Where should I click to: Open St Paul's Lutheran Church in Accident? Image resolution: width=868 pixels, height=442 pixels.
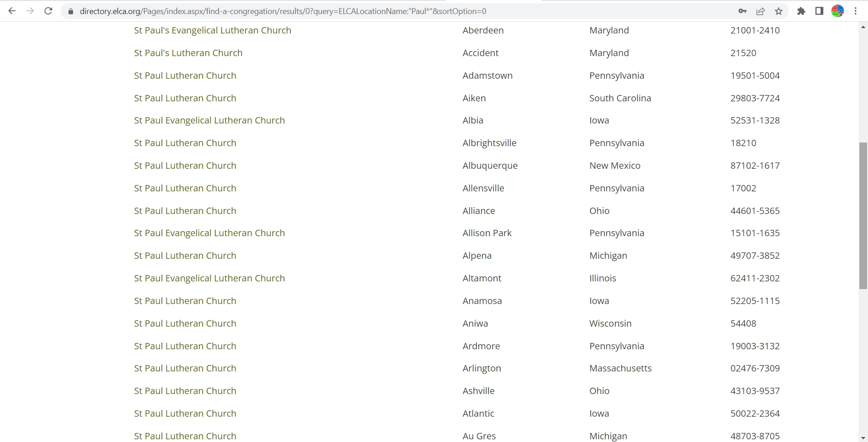coord(188,53)
